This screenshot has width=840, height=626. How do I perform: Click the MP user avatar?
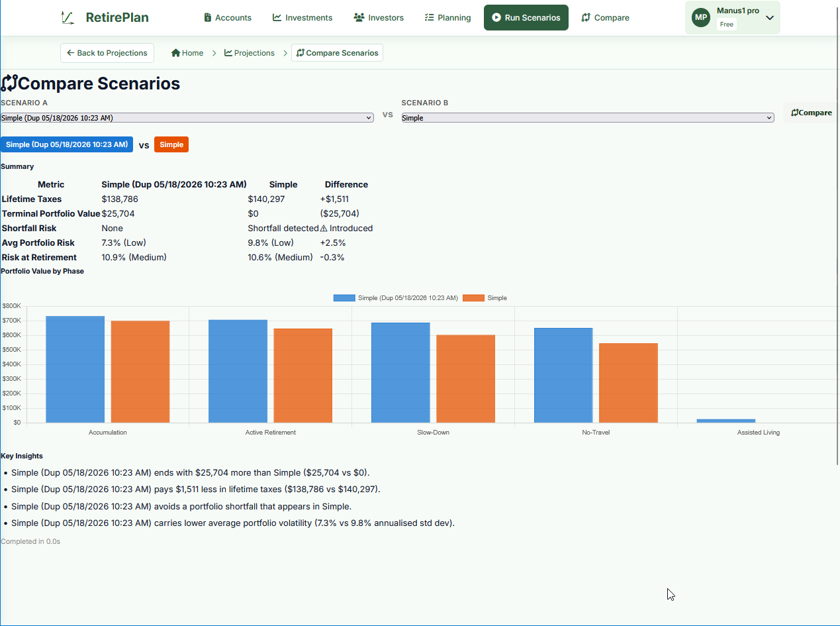pyautogui.click(x=701, y=17)
